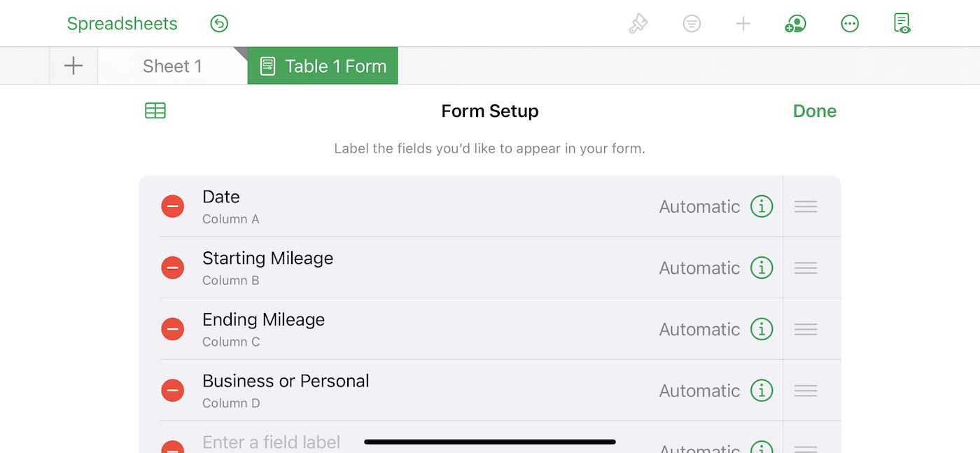
Task: Click the undo icon in the toolbar
Action: pyautogui.click(x=219, y=24)
